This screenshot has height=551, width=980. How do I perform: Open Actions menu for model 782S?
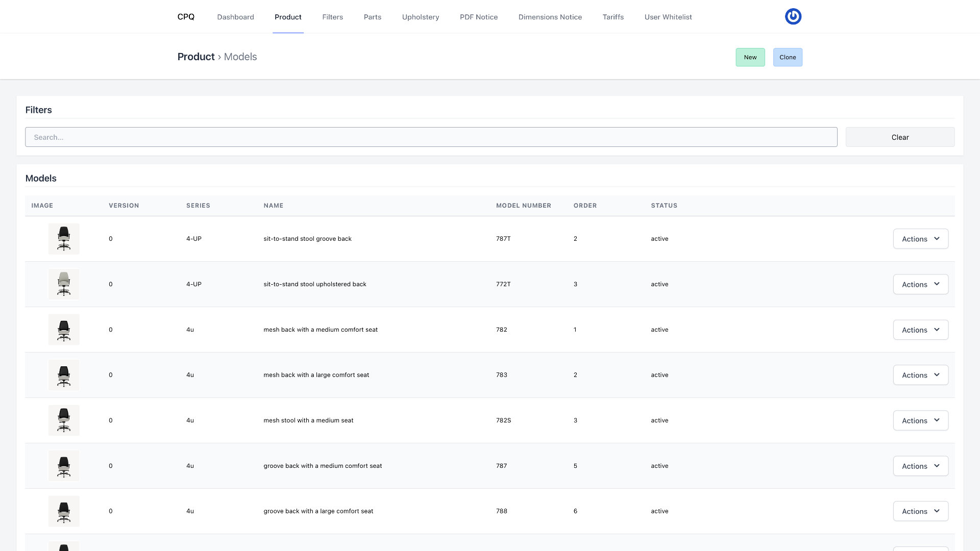(920, 420)
